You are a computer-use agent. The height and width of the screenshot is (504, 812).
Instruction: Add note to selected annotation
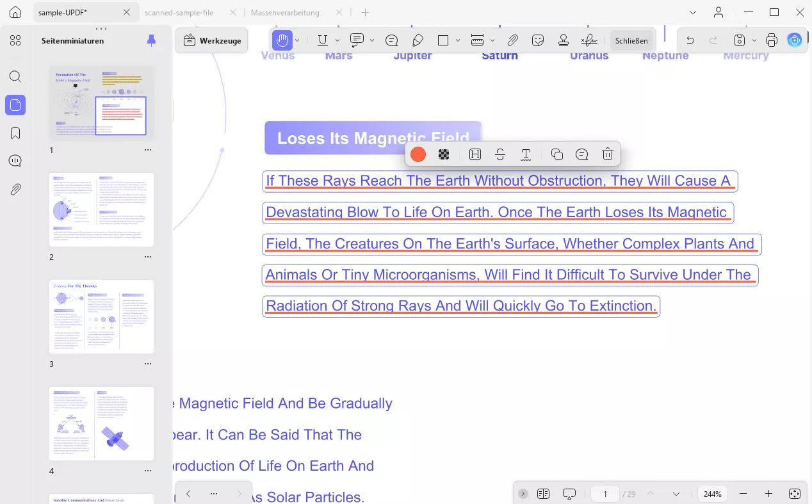[581, 154]
